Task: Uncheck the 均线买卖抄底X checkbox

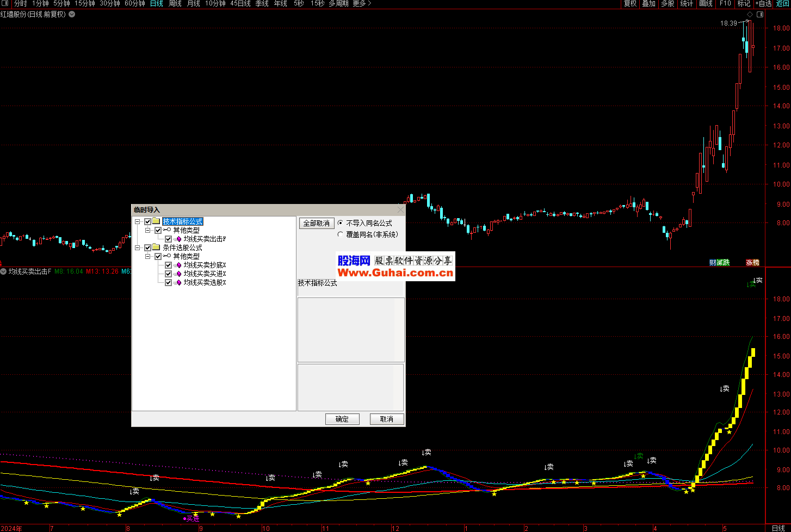Action: 168,265
